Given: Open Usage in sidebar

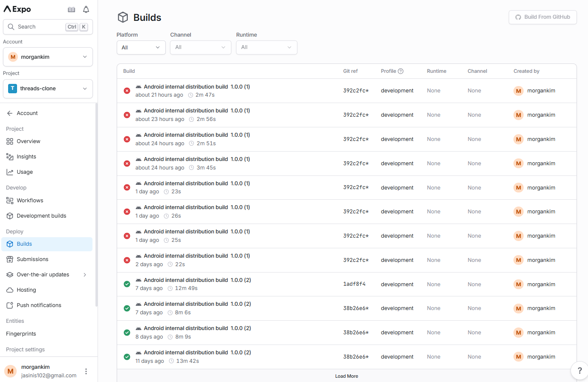Looking at the screenshot, I should point(47,172).
